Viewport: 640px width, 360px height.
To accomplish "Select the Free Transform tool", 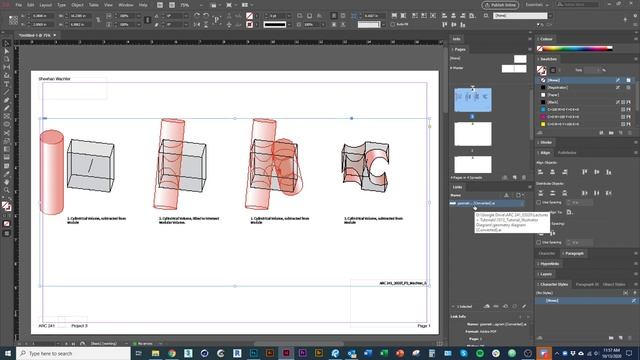I will [7, 141].
